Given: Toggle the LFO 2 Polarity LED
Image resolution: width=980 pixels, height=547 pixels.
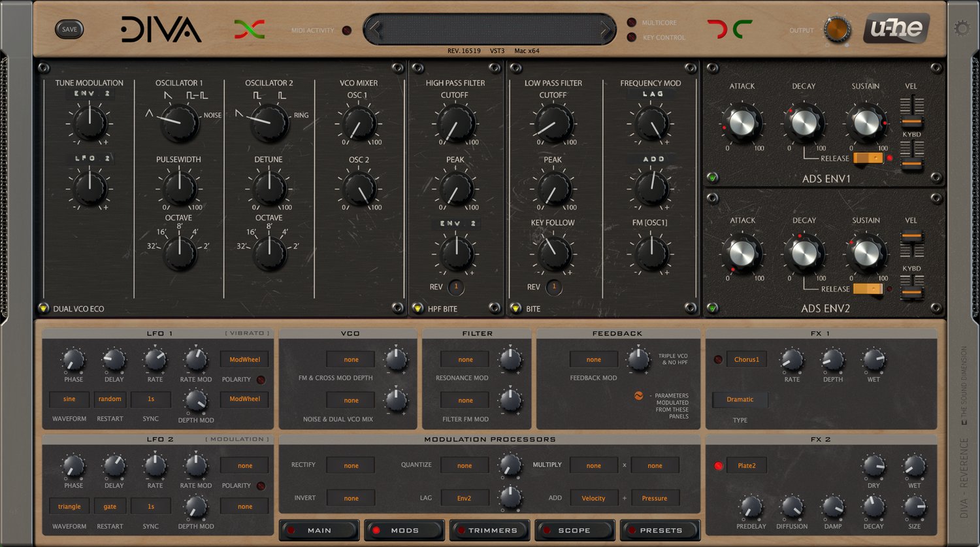Looking at the screenshot, I should (261, 486).
